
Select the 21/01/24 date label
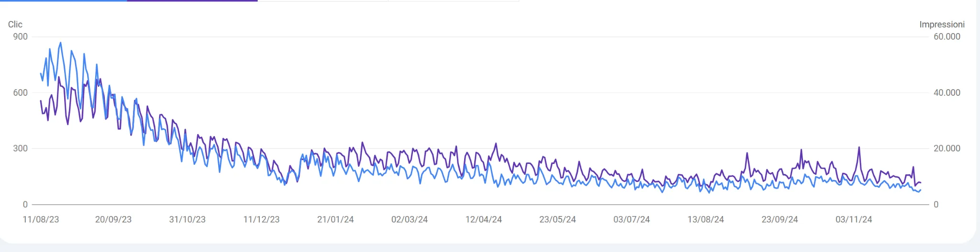tap(335, 219)
